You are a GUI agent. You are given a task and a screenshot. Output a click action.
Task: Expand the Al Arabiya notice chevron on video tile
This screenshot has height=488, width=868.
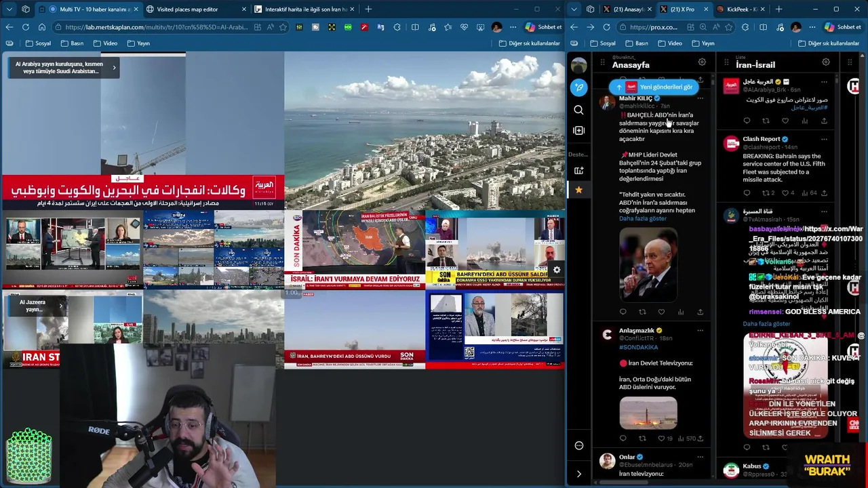point(114,67)
